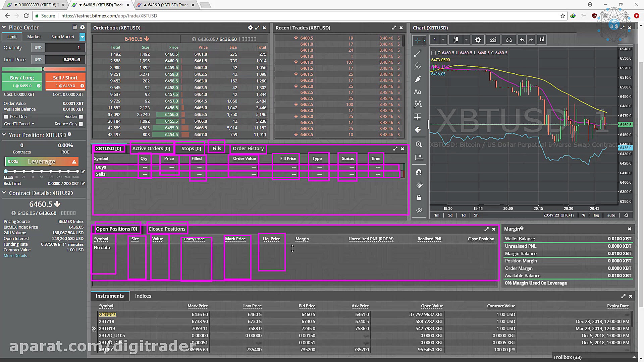The width and height of the screenshot is (644, 362).
Task: Open the order type dropdown after Stop Market
Action: pyautogui.click(x=82, y=37)
